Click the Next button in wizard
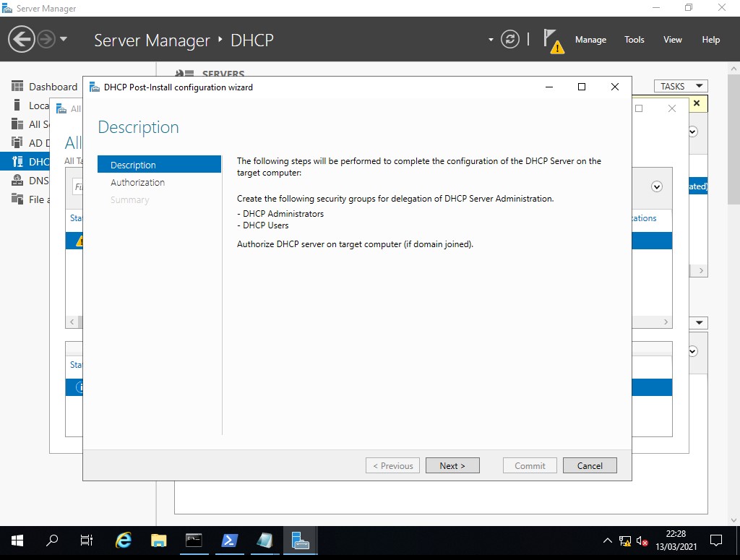This screenshot has height=560, width=740. click(x=452, y=466)
